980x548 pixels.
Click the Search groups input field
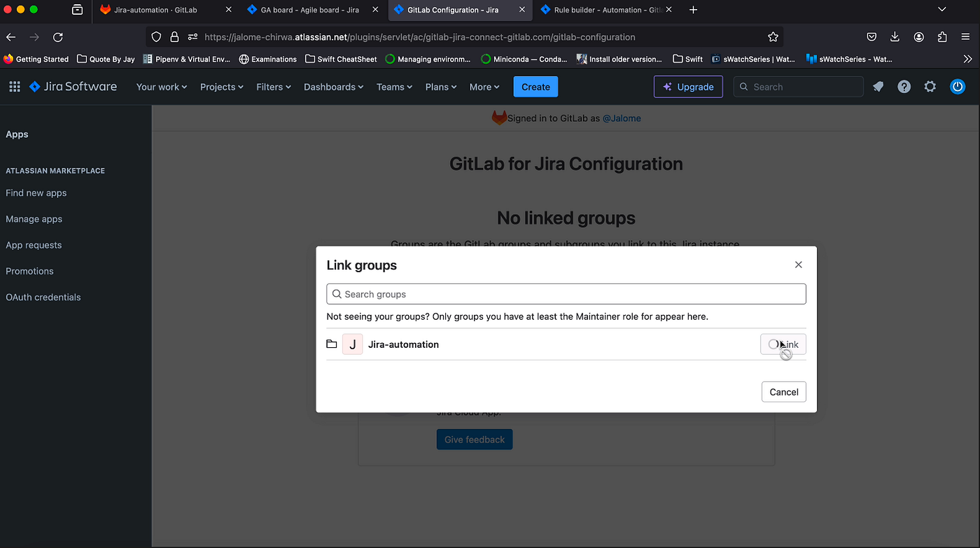click(566, 294)
